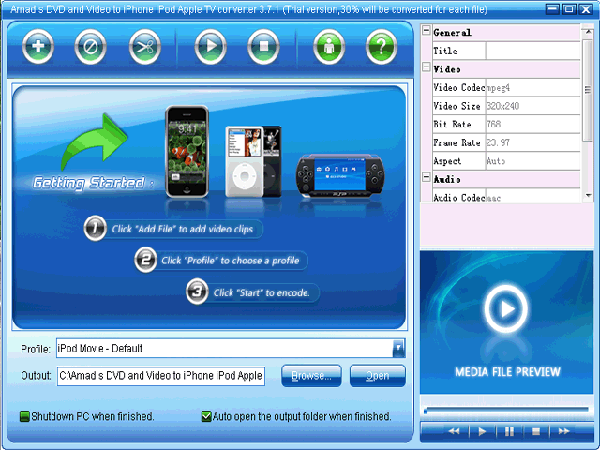The image size is (600, 450).
Task: Click the step 2 'Profile' hint
Action: coord(221,260)
